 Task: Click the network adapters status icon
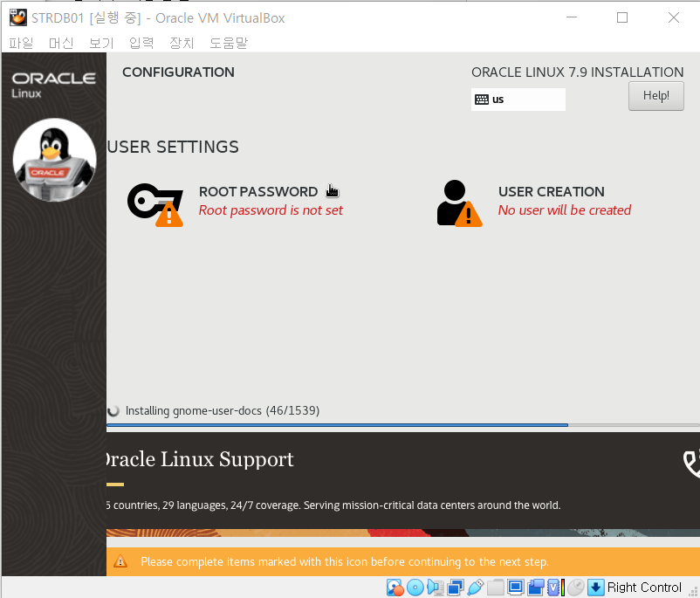pyautogui.click(x=456, y=588)
